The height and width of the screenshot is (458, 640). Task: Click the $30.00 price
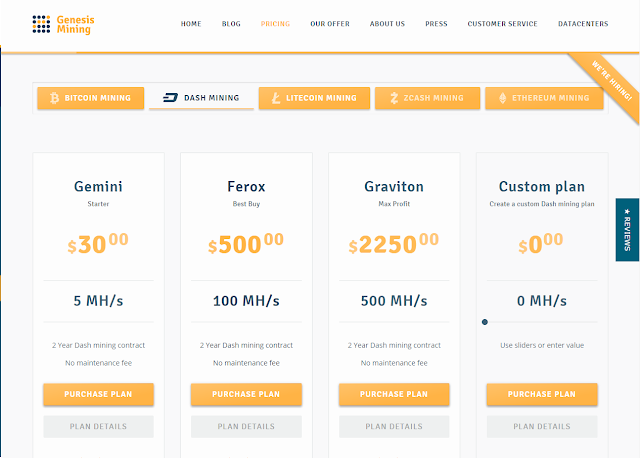pos(98,244)
